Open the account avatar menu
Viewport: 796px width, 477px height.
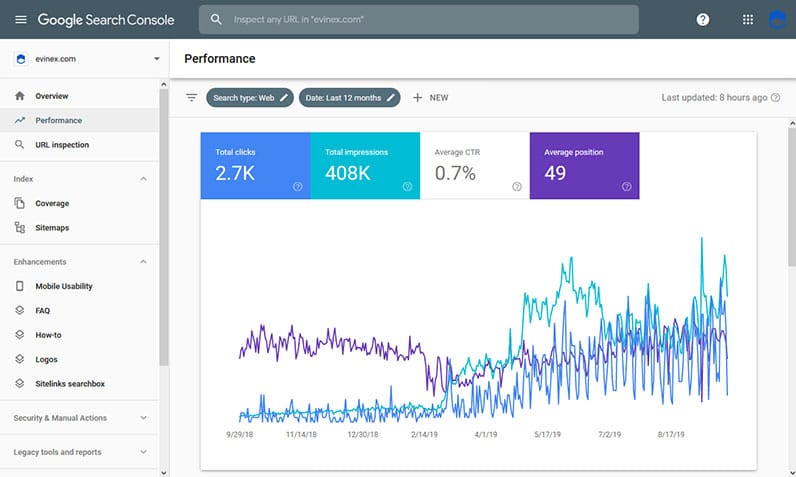point(777,20)
